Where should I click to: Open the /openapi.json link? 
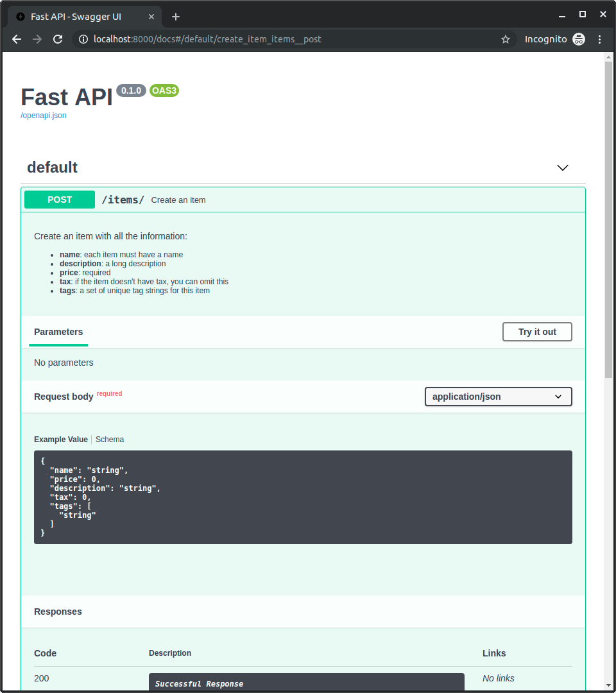click(x=43, y=115)
